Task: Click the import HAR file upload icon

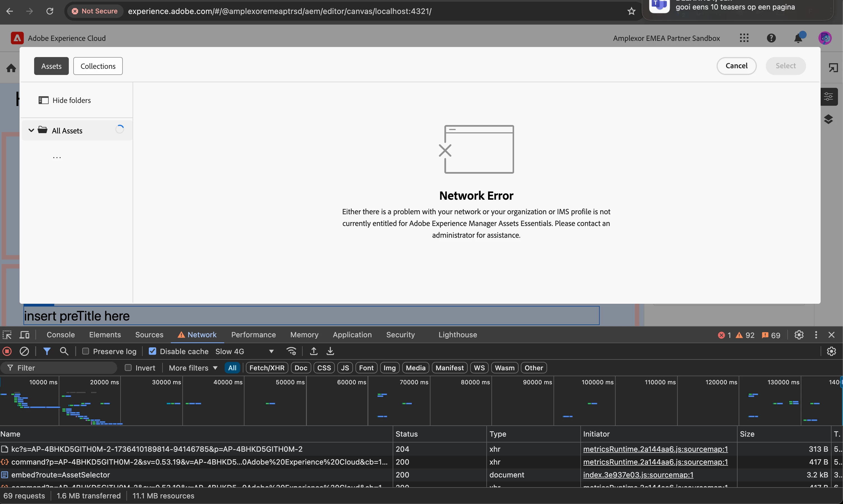Action: point(314,351)
